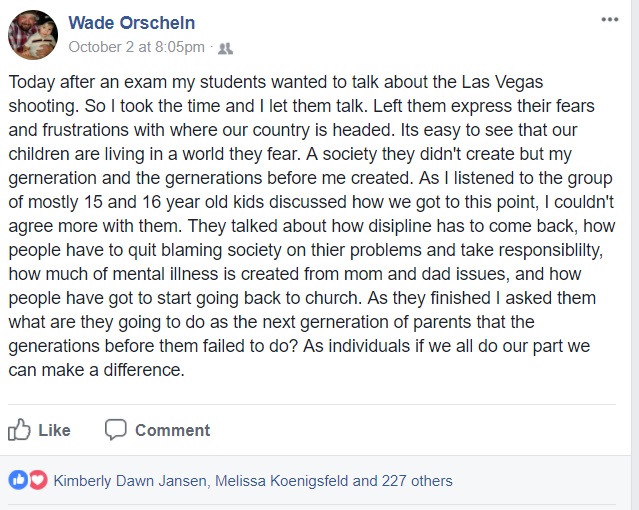Click the Comment speech bubble icon

(116, 430)
